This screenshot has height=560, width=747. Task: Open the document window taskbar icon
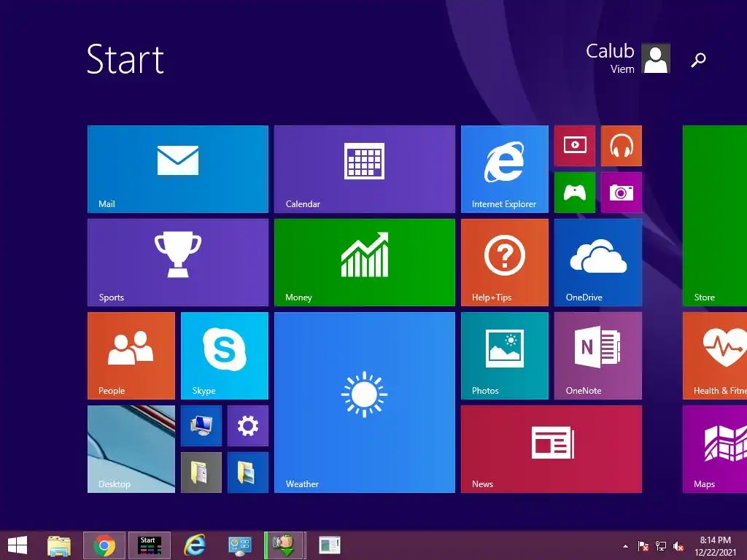coord(329,545)
